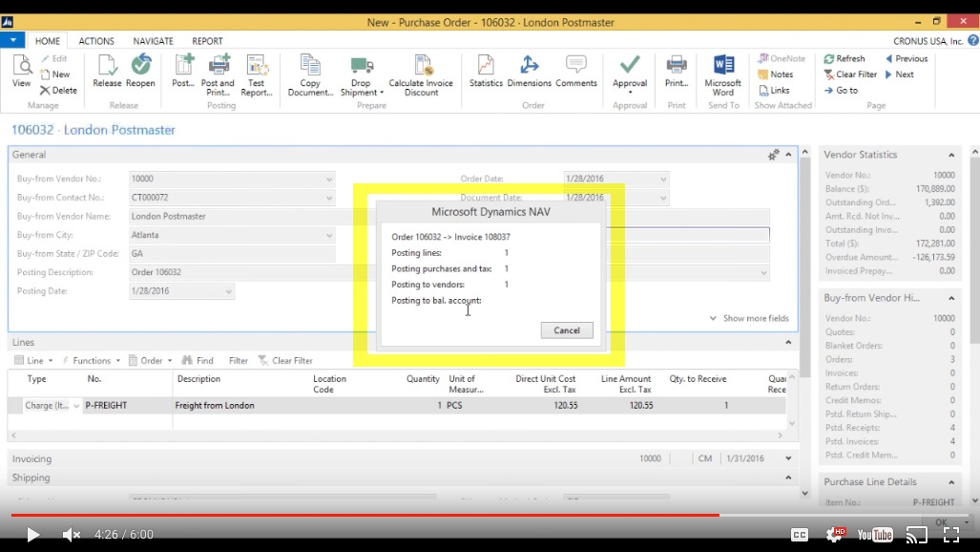Unmute the video volume
Image resolution: width=980 pixels, height=552 pixels.
72,535
